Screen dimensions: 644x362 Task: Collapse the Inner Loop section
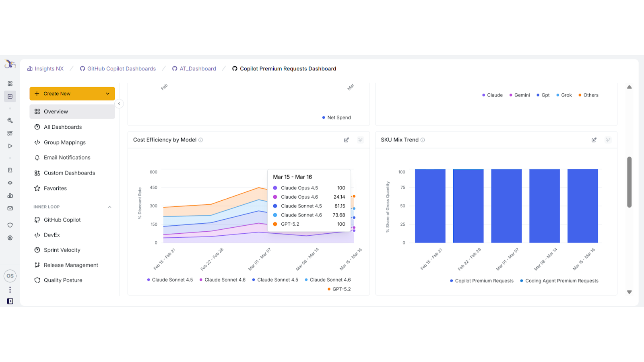109,207
